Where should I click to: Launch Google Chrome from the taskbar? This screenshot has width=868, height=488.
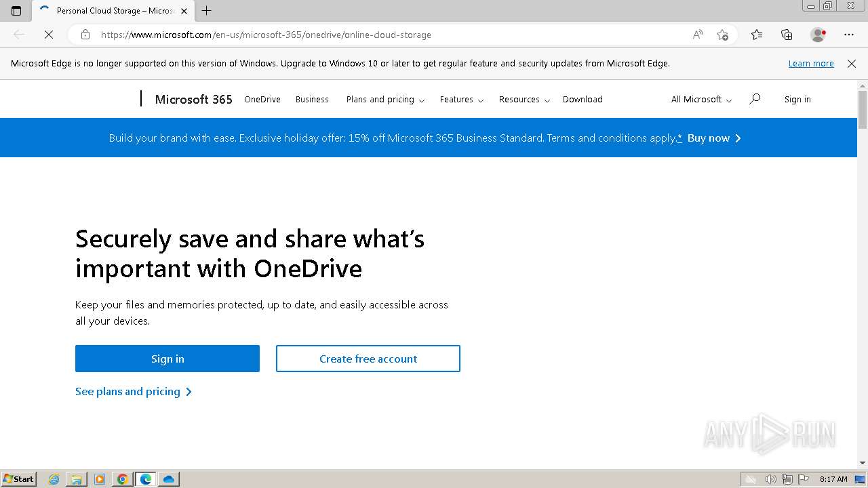[123, 479]
